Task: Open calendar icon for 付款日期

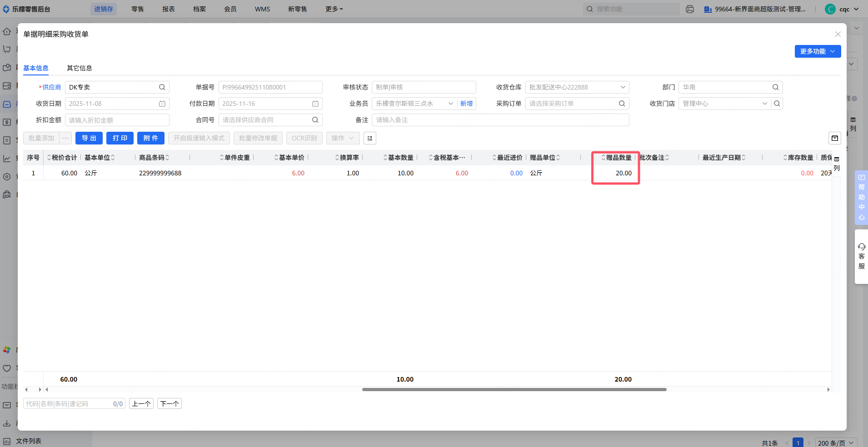Action: tap(315, 104)
